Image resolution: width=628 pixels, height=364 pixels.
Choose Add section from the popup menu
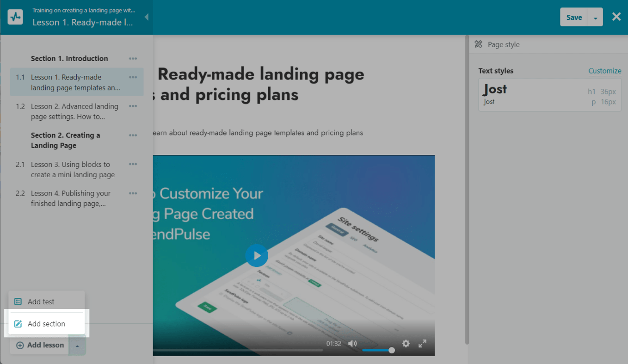pyautogui.click(x=46, y=324)
